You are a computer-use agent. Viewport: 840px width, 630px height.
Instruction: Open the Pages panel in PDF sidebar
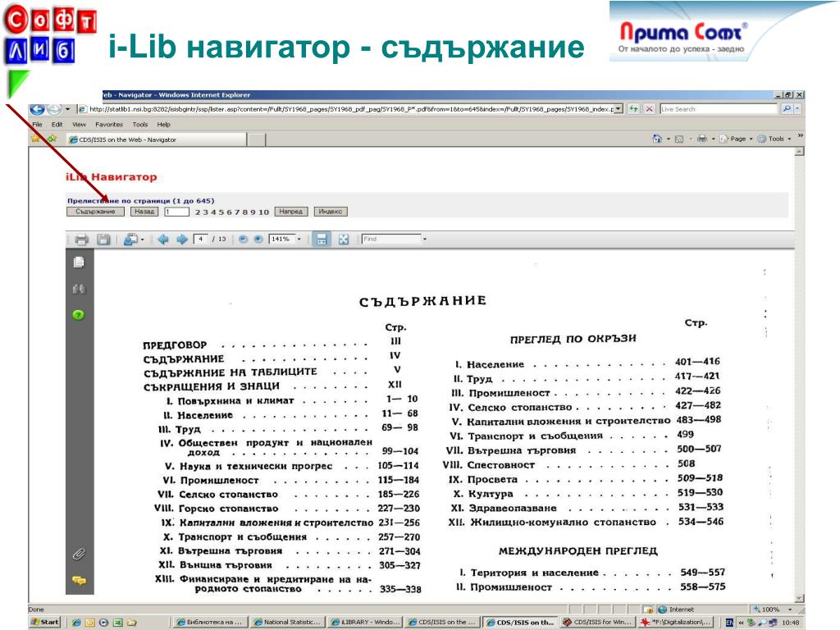click(x=79, y=262)
